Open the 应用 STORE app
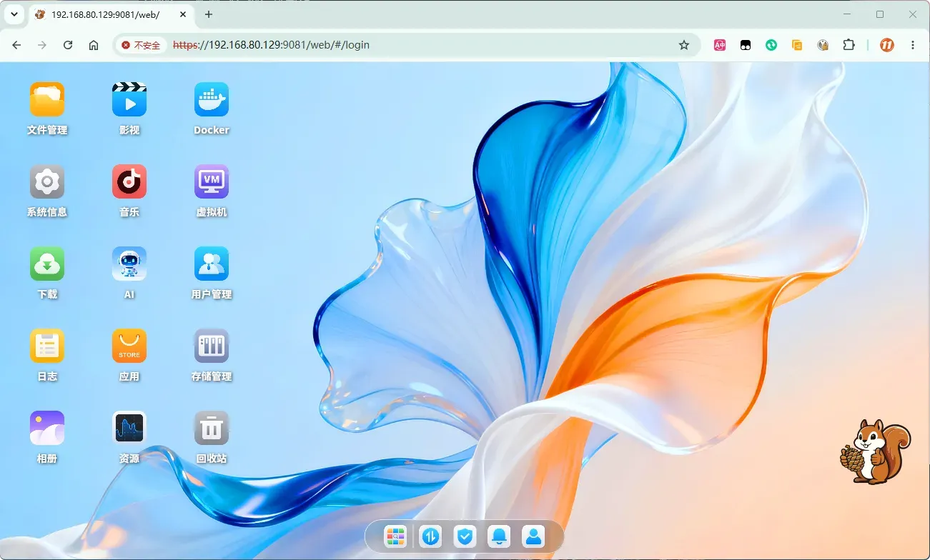The image size is (930, 560). click(129, 346)
